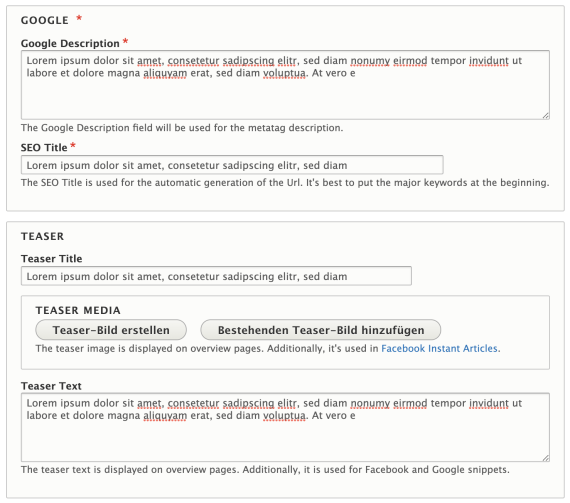
Task: Click Bestehenden Teaser-Bild hinzufügen button
Action: click(x=321, y=330)
